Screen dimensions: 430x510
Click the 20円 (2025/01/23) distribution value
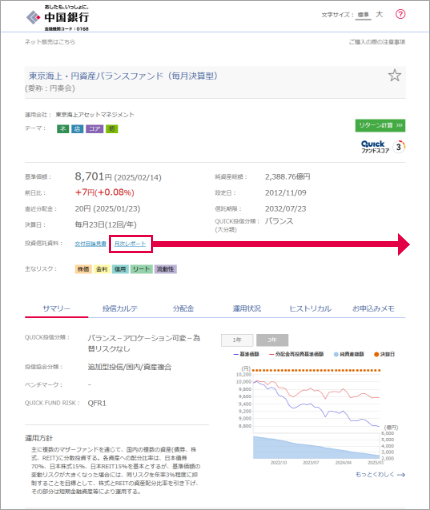(x=107, y=209)
